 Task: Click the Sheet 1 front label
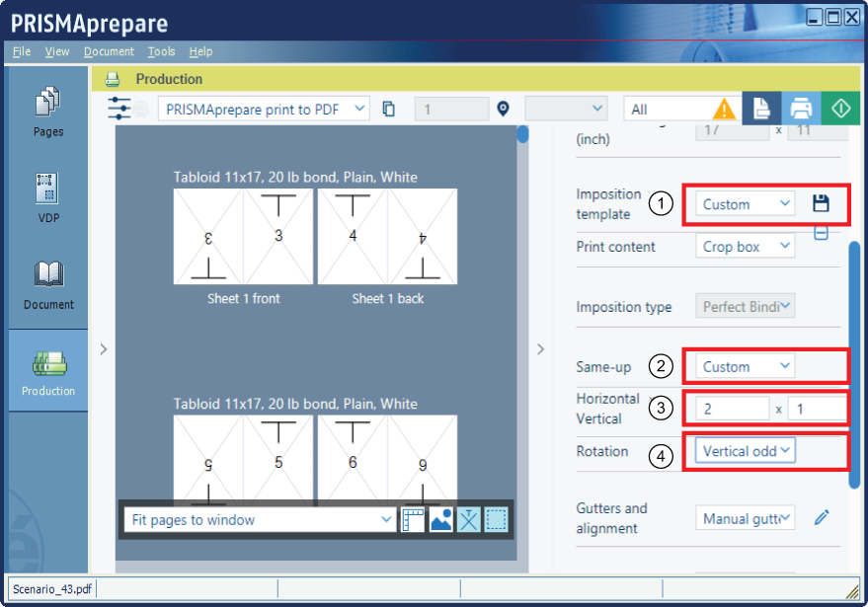(244, 299)
